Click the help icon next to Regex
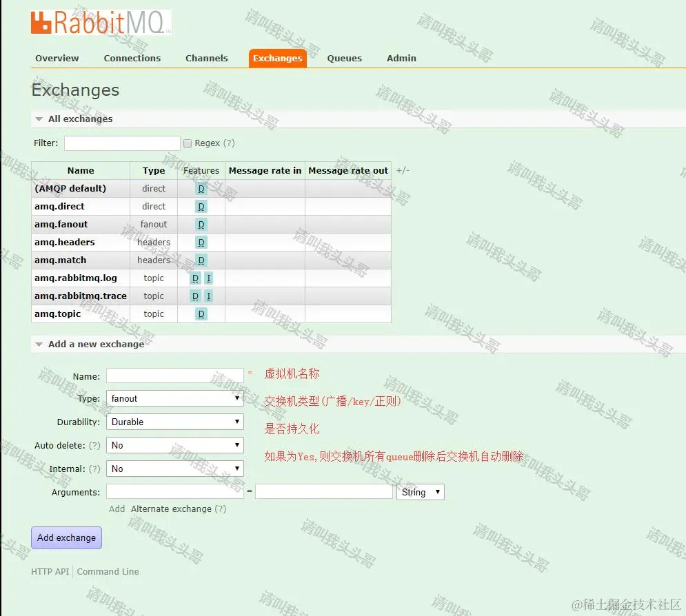This screenshot has height=616, width=686. pyautogui.click(x=228, y=143)
